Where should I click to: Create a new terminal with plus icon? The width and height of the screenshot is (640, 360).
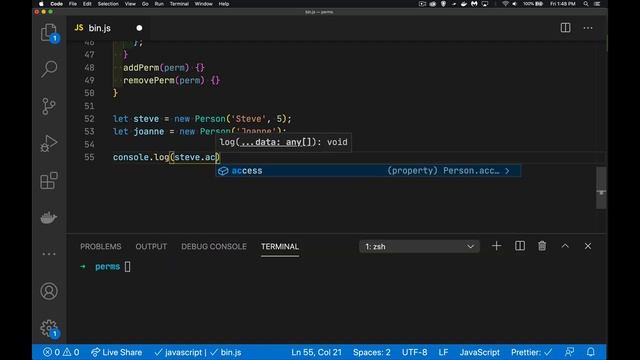pos(496,246)
